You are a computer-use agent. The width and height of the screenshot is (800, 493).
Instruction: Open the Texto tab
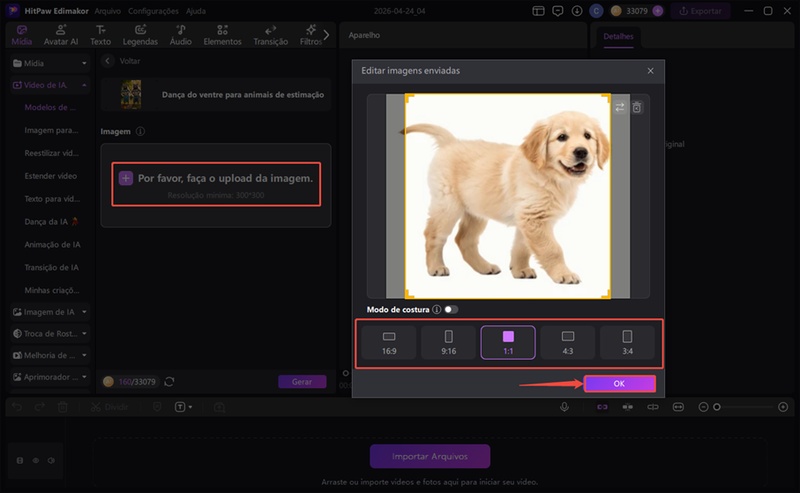tap(101, 35)
